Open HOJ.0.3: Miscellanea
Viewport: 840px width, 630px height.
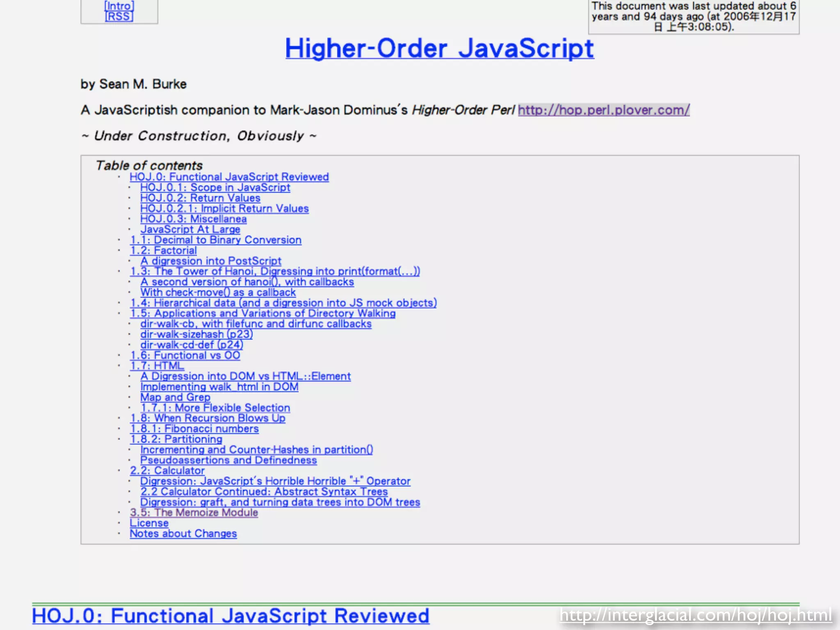coord(193,219)
